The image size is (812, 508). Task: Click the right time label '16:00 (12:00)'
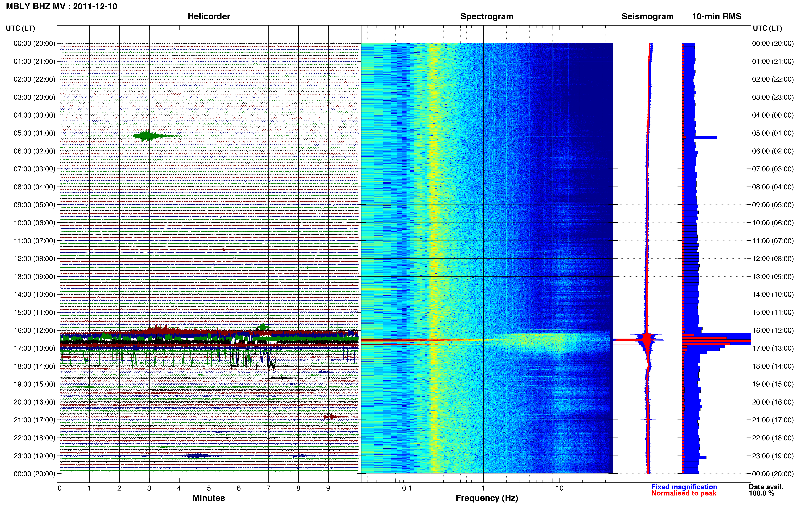pos(773,330)
